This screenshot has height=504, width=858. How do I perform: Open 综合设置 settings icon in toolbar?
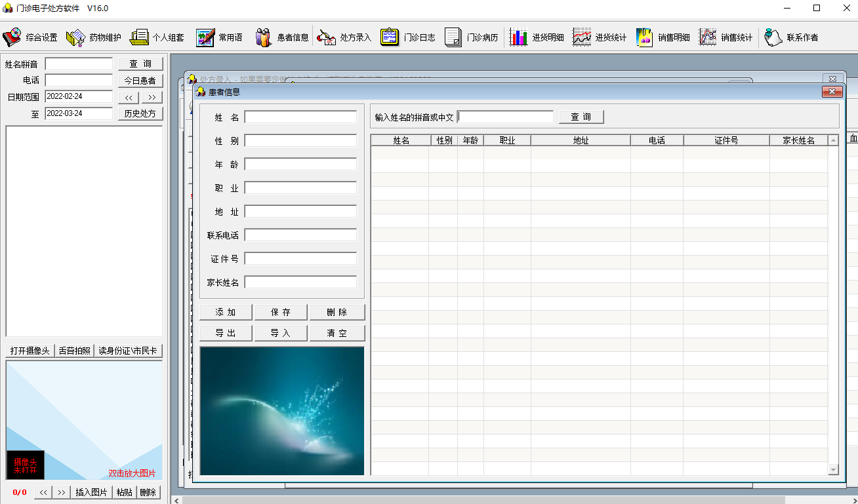[x=12, y=37]
